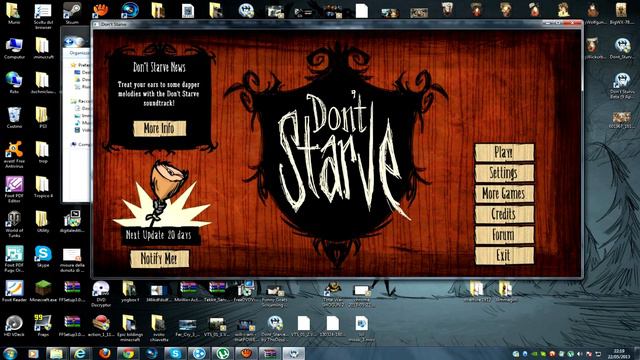Launch the DVD Decrypter shortcut

[x=101, y=293]
